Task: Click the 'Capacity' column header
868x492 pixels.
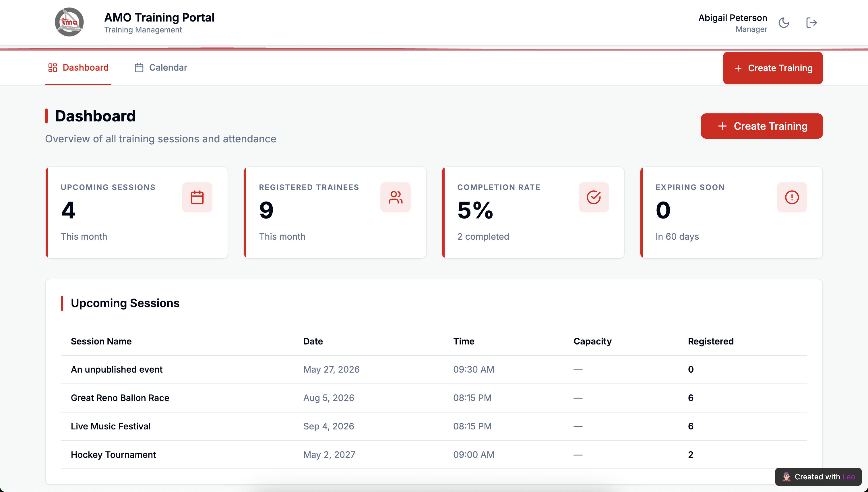Action: point(592,341)
